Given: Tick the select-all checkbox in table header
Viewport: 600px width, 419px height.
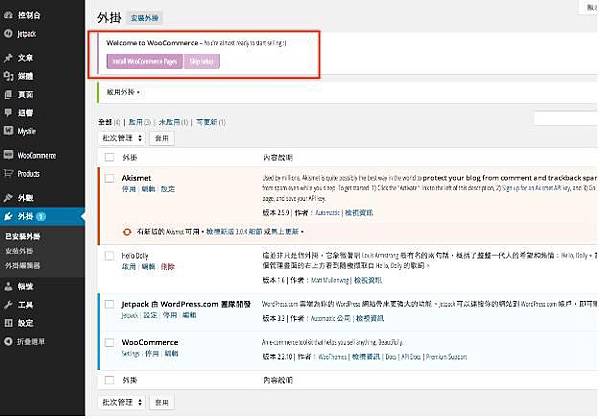Looking at the screenshot, I should (x=109, y=157).
